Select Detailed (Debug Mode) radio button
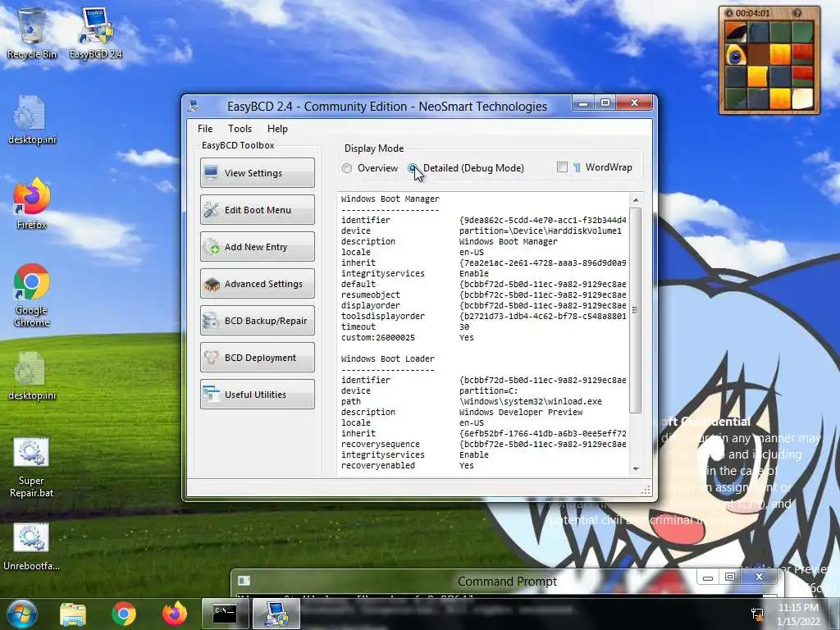 (413, 168)
